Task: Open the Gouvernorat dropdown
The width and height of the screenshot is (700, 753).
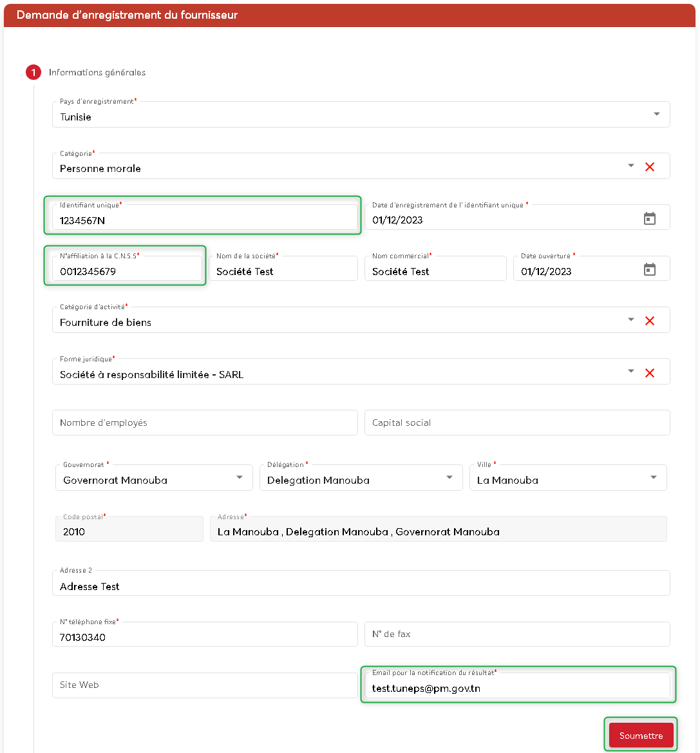Action: point(240,478)
